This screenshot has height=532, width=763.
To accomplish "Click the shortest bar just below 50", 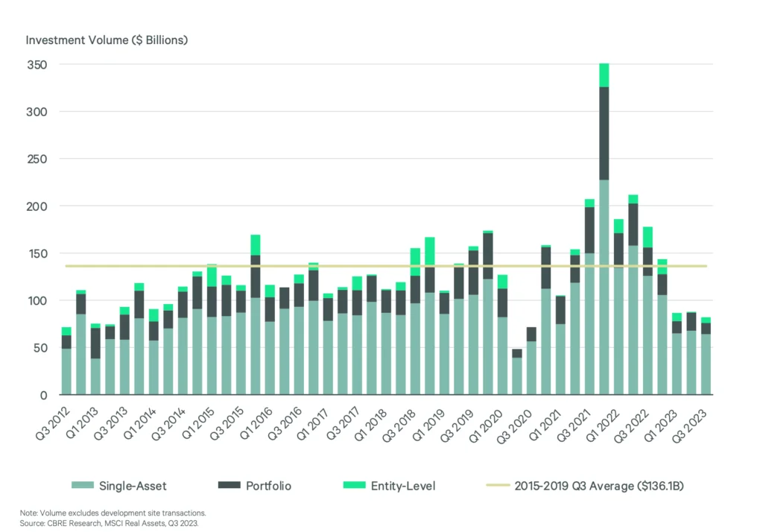I will point(517,372).
